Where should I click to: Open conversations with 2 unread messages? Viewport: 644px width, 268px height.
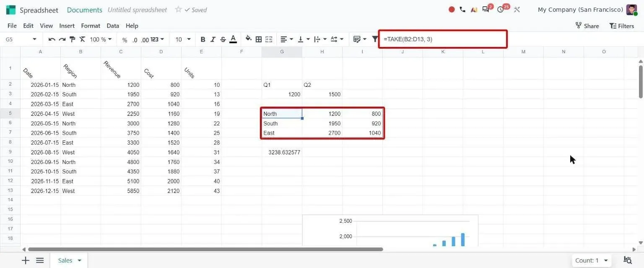coord(487,9)
